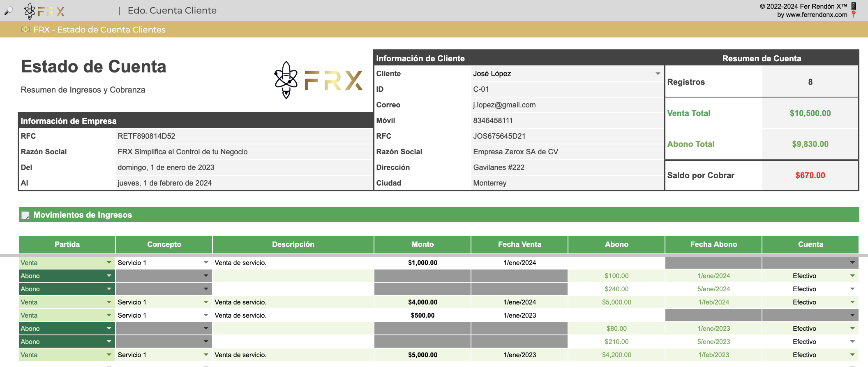Screen dimensions: 868x367
Task: Click the Saldo por Cobrar amount $670.00
Action: pyautogui.click(x=810, y=175)
